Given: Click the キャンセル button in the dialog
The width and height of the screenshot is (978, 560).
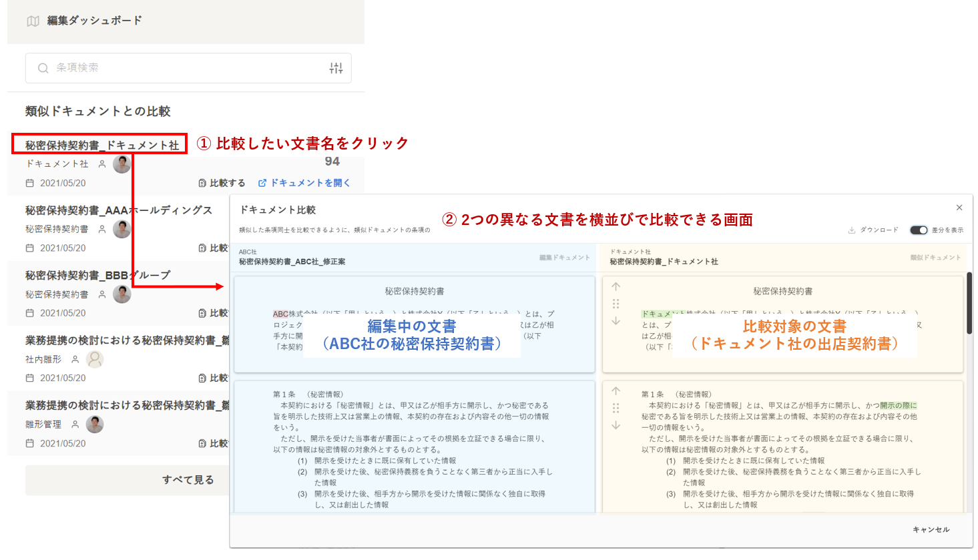Looking at the screenshot, I should [931, 529].
